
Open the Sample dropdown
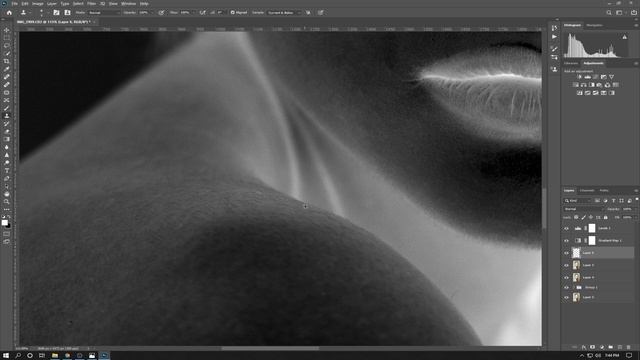click(284, 13)
